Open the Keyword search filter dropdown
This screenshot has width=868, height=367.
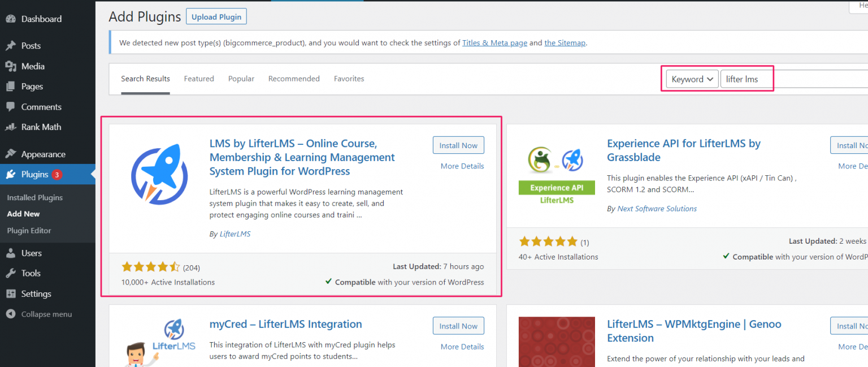coord(691,79)
